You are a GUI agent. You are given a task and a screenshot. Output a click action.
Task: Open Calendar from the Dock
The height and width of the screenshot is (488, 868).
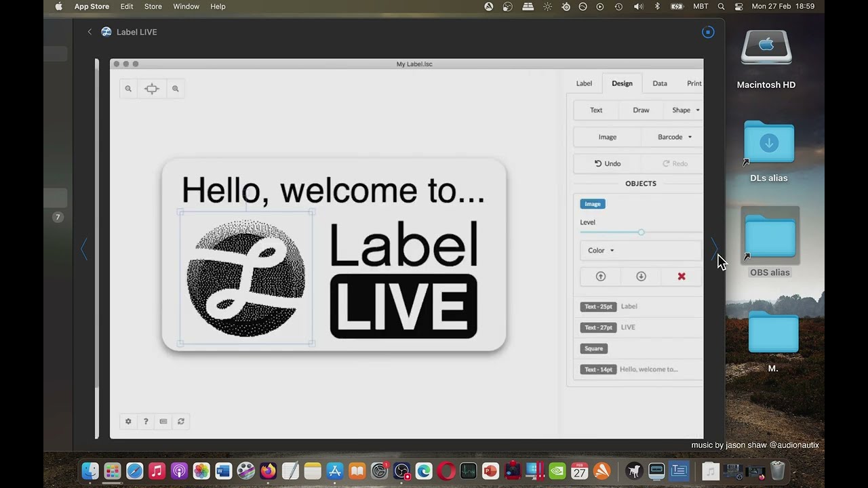580,470
